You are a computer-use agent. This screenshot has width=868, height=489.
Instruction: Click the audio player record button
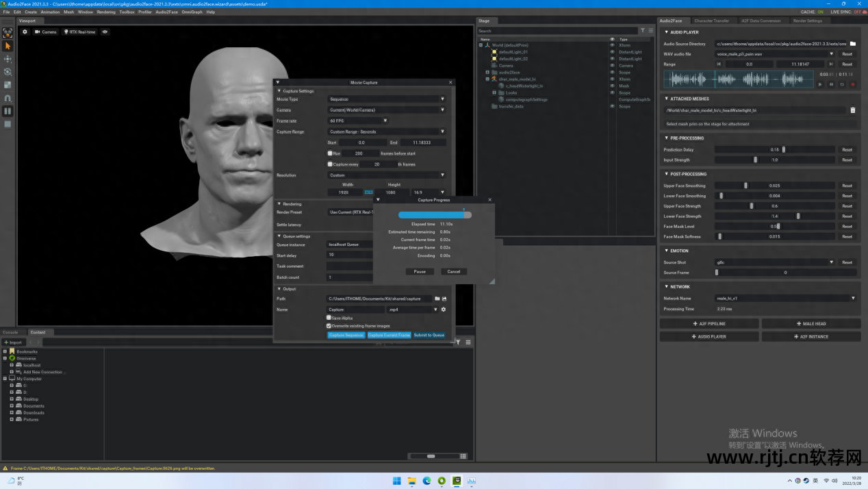coord(852,84)
